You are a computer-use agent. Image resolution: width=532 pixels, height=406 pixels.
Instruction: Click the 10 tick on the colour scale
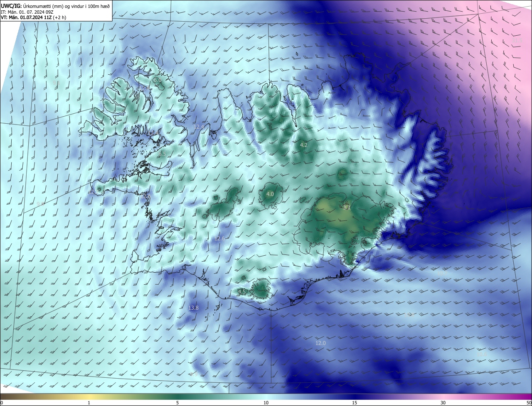click(266, 403)
